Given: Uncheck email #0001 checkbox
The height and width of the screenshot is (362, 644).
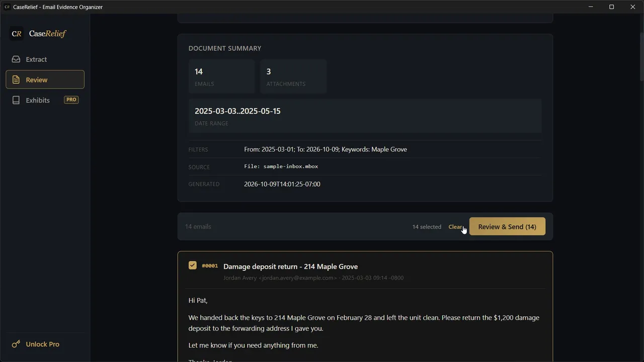Looking at the screenshot, I should coord(193,265).
